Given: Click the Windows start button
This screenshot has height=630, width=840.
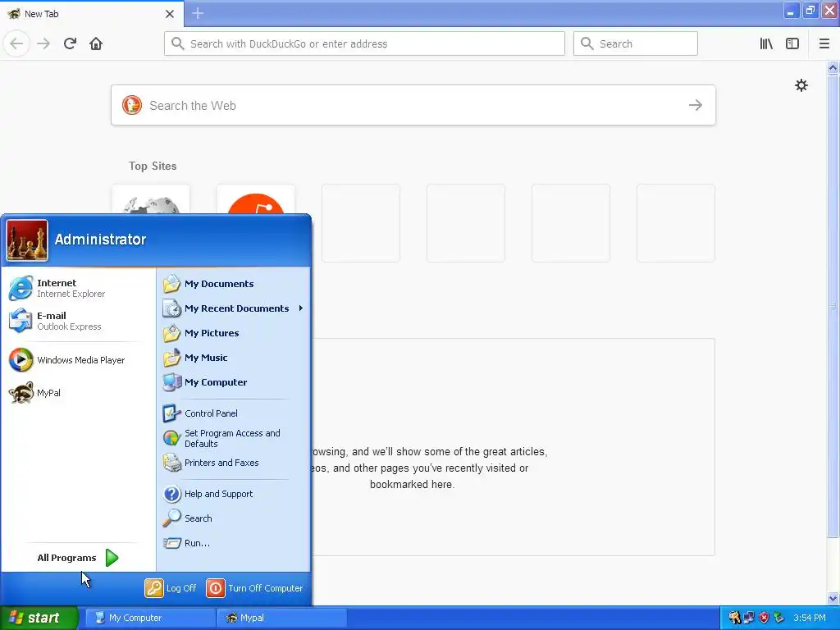Looking at the screenshot, I should pos(39,618).
